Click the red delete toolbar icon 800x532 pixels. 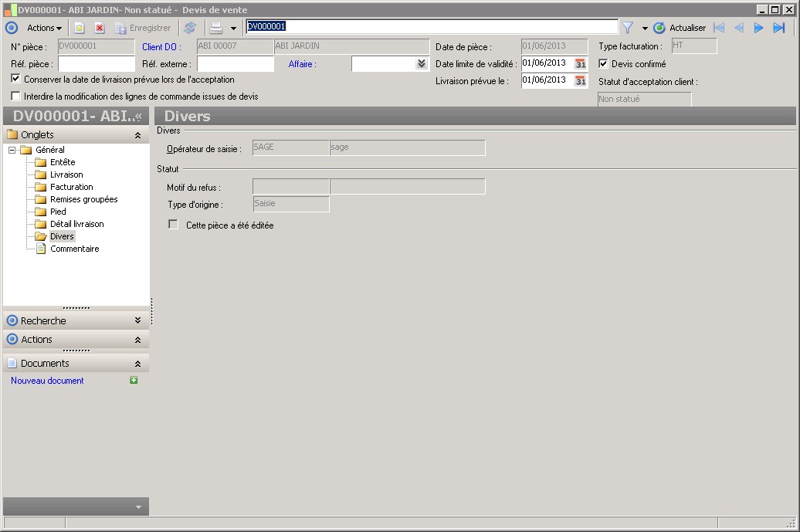tap(100, 28)
